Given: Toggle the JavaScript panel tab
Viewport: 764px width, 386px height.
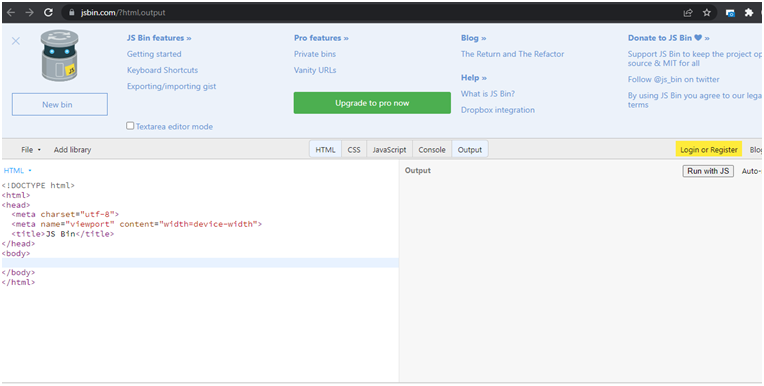Looking at the screenshot, I should pyautogui.click(x=389, y=150).
